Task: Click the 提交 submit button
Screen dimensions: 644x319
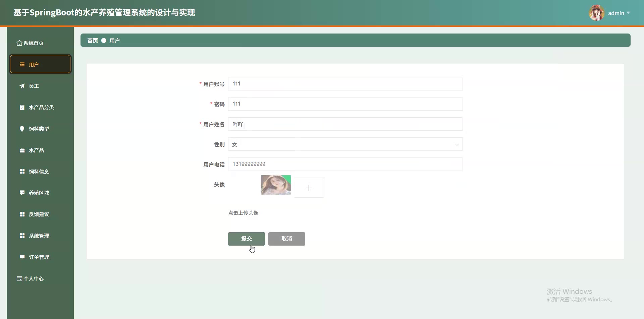Action: 247,239
